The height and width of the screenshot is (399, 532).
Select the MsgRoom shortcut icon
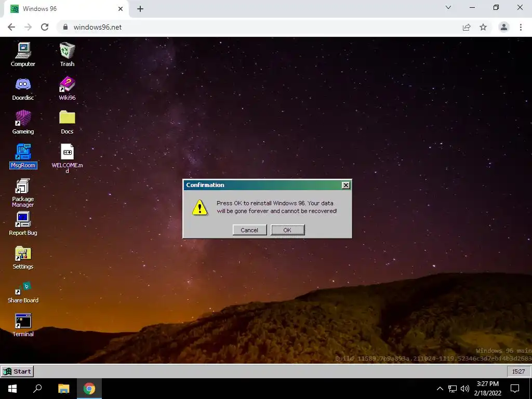coord(23,156)
